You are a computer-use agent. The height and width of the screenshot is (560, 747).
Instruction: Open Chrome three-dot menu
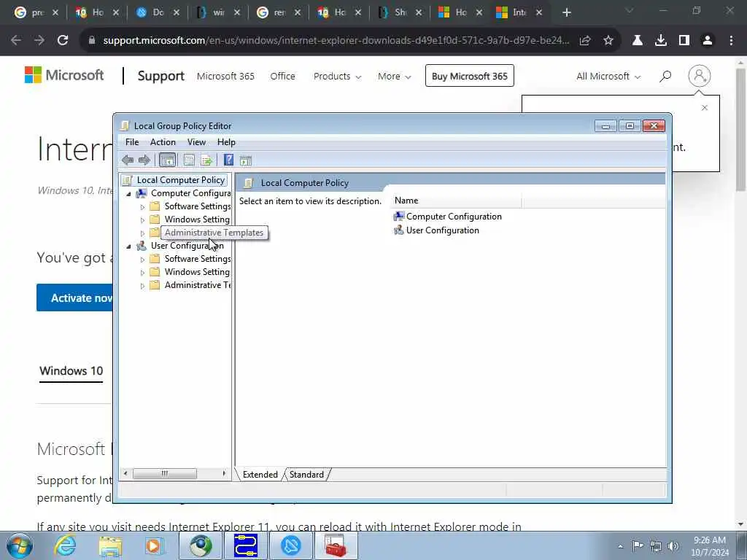[731, 41]
